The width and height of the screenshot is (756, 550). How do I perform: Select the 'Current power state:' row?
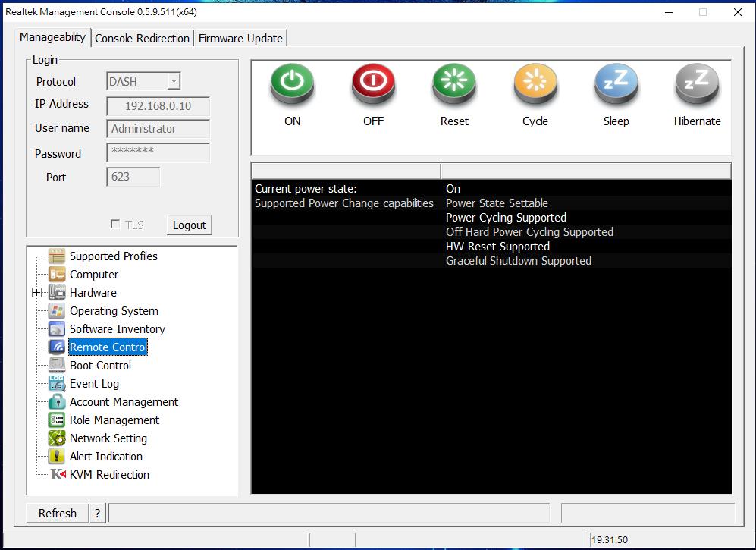click(491, 189)
